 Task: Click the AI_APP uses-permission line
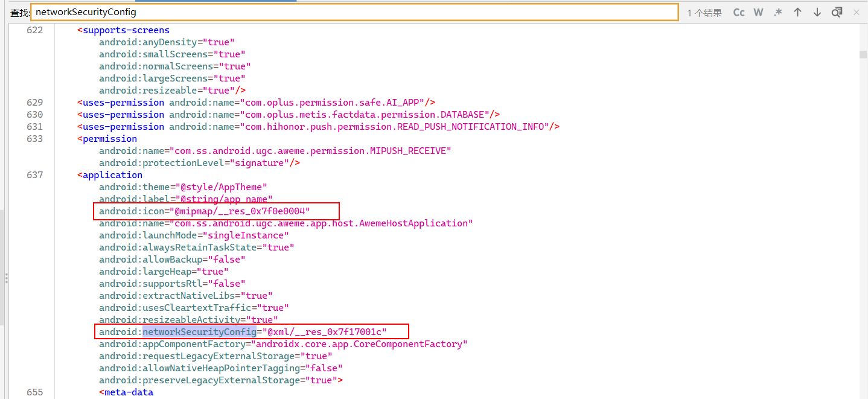[x=257, y=103]
